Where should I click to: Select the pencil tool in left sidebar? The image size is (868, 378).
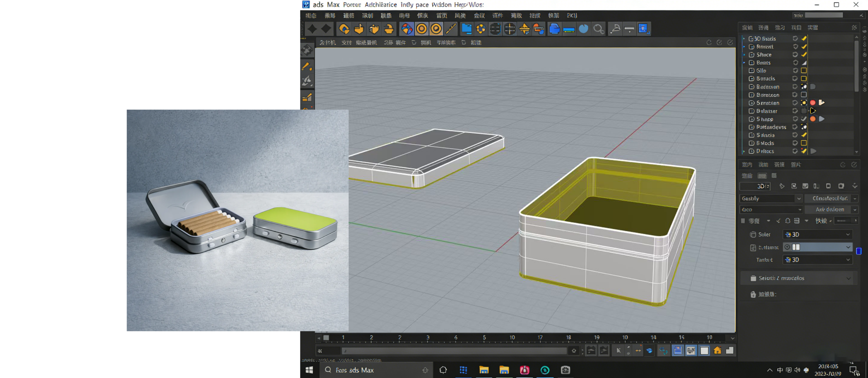tap(307, 66)
